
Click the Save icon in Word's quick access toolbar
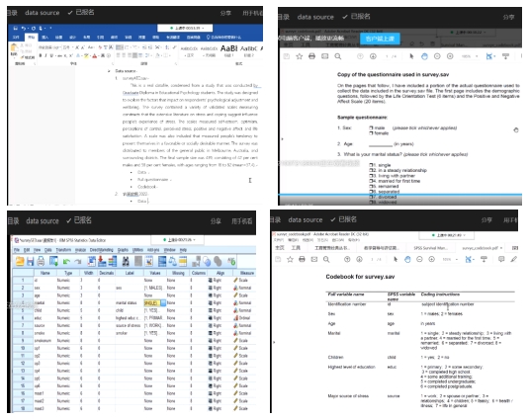point(15,28)
